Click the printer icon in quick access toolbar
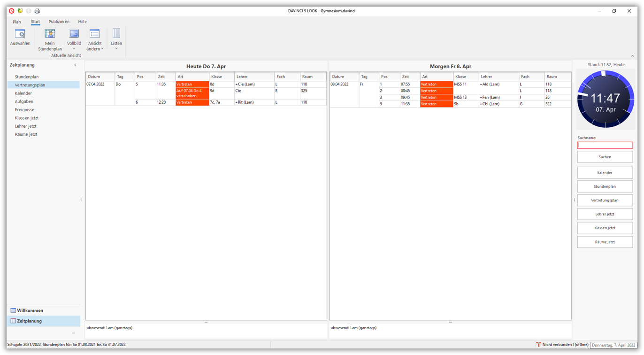 click(x=37, y=11)
